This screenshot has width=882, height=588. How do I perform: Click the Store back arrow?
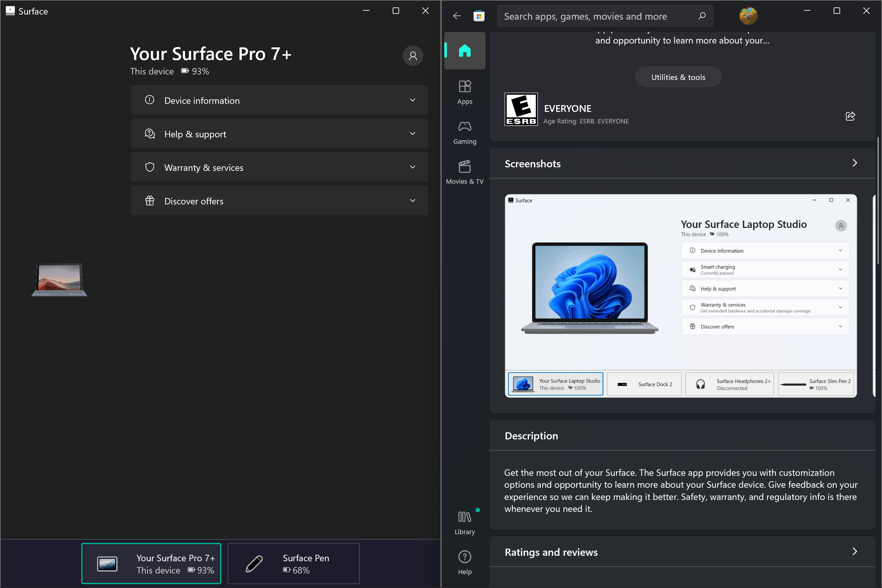(x=457, y=16)
